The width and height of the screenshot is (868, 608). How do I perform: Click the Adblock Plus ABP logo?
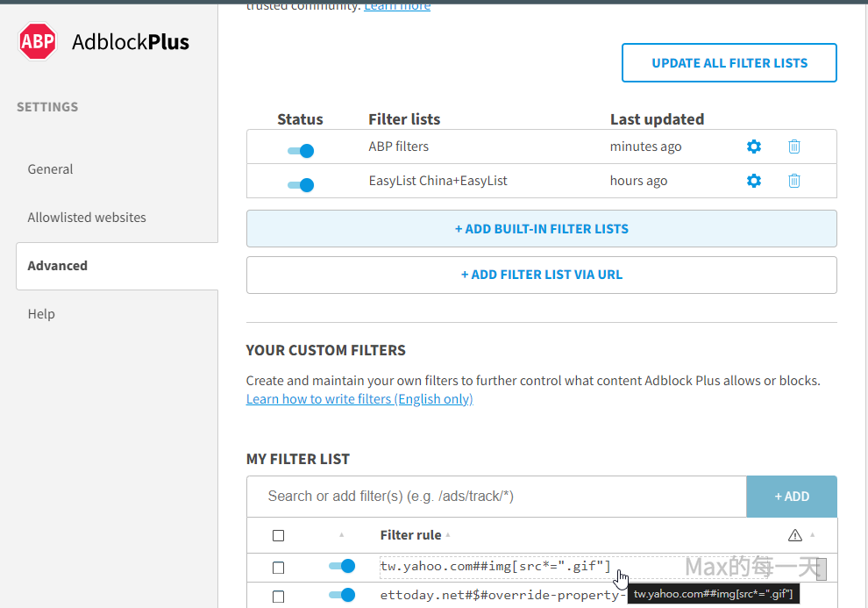38,42
